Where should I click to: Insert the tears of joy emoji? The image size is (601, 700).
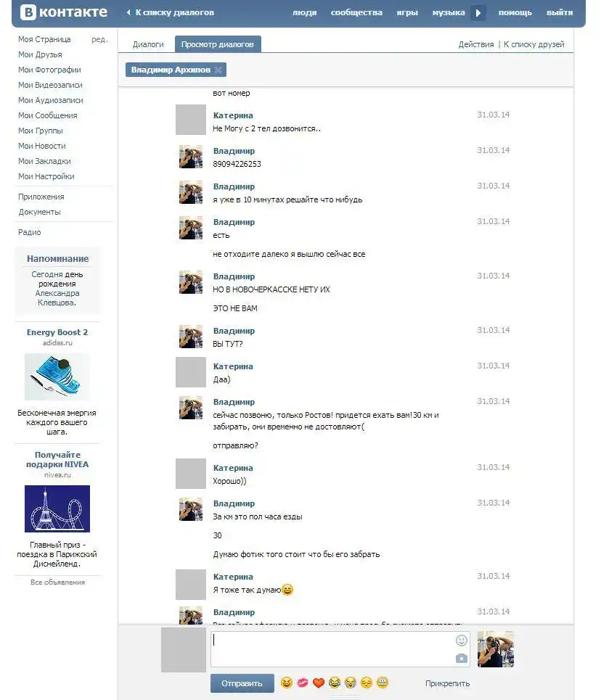335,683
